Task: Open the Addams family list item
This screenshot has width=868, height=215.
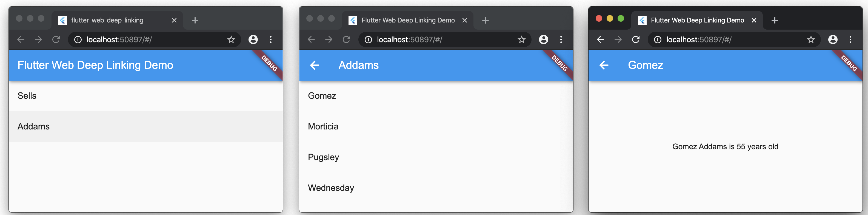Action: tap(145, 127)
